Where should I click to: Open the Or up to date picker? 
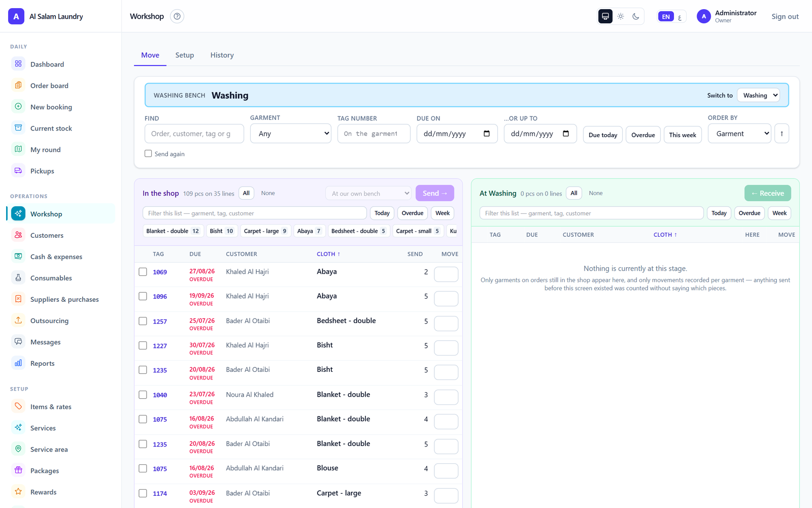(566, 134)
